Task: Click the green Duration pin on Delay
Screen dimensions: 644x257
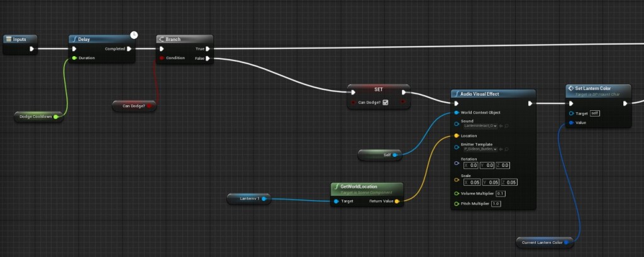Action: point(74,59)
